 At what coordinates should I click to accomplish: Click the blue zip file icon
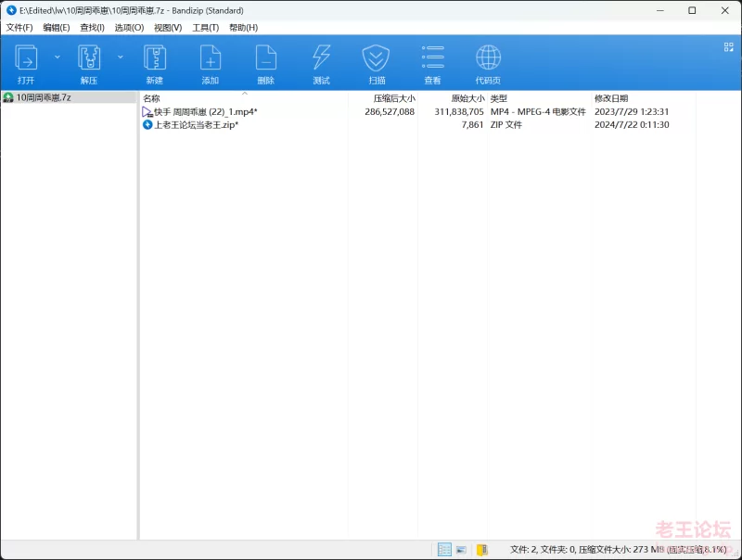[x=147, y=125]
